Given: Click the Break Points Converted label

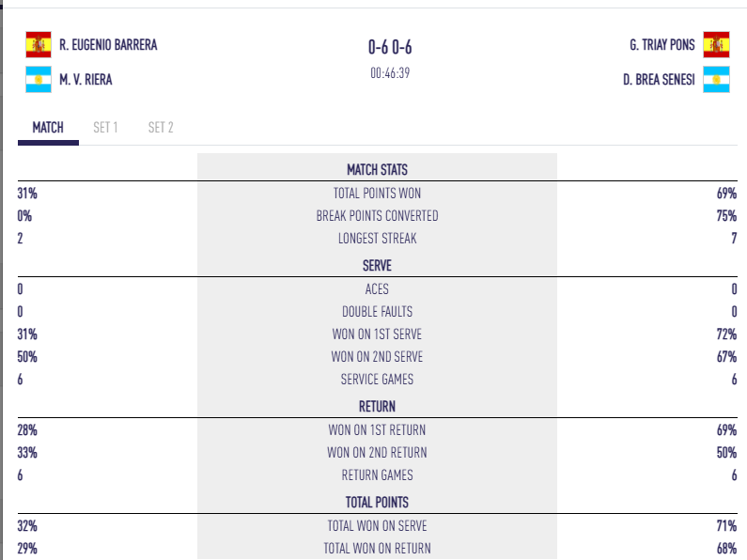Looking at the screenshot, I should 377,215.
